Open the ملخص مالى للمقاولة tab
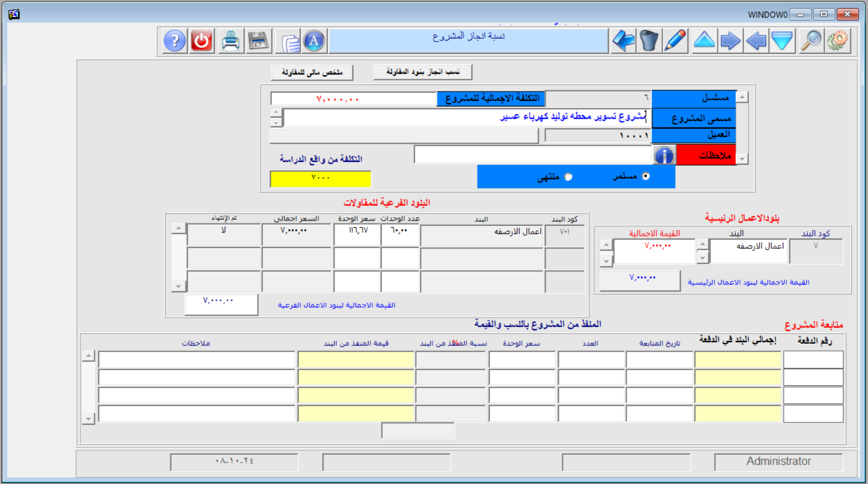Viewport: 868px width, 484px height. point(312,73)
